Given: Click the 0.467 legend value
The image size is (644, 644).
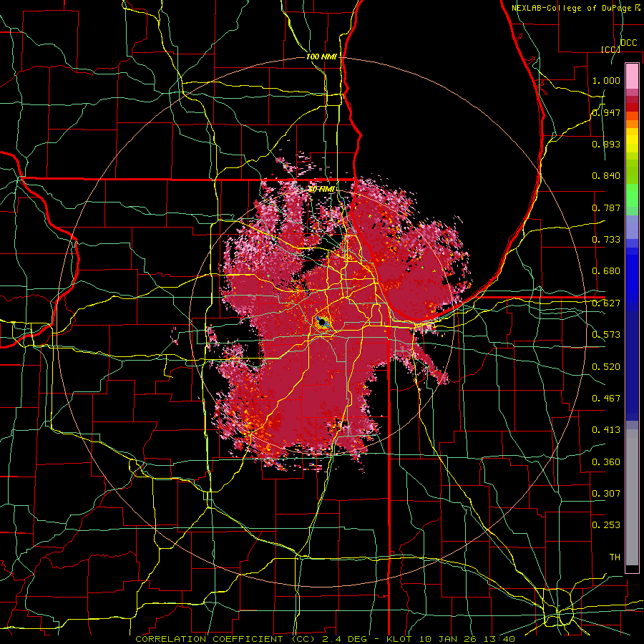Looking at the screenshot, I should coord(606,399).
